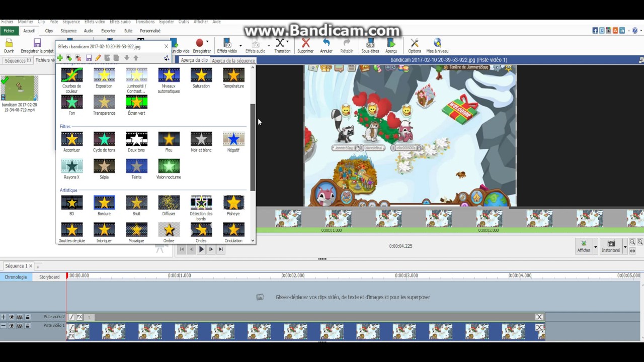Open the Séquence menu

coord(71,22)
